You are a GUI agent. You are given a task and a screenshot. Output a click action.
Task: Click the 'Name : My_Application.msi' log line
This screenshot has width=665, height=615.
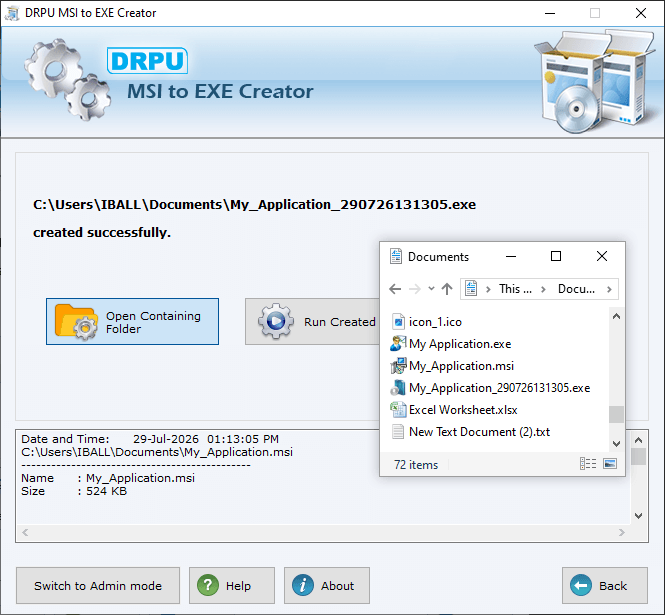(108, 478)
